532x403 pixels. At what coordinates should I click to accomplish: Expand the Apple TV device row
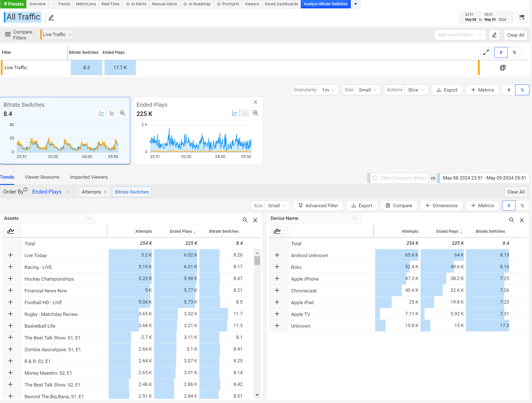(x=277, y=314)
